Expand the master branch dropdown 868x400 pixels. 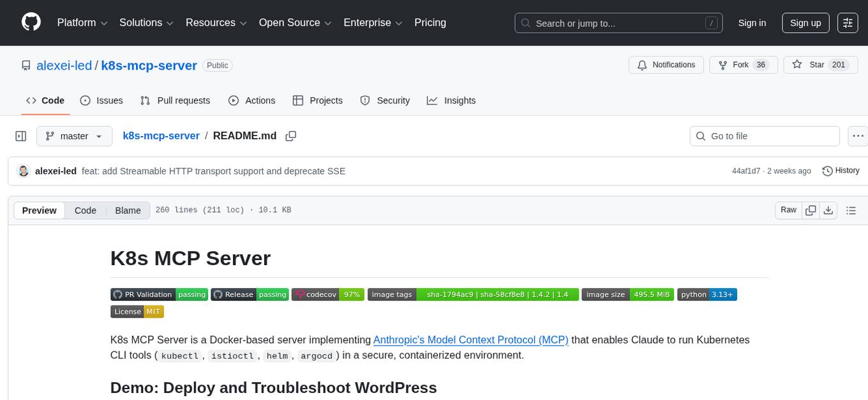pos(74,136)
